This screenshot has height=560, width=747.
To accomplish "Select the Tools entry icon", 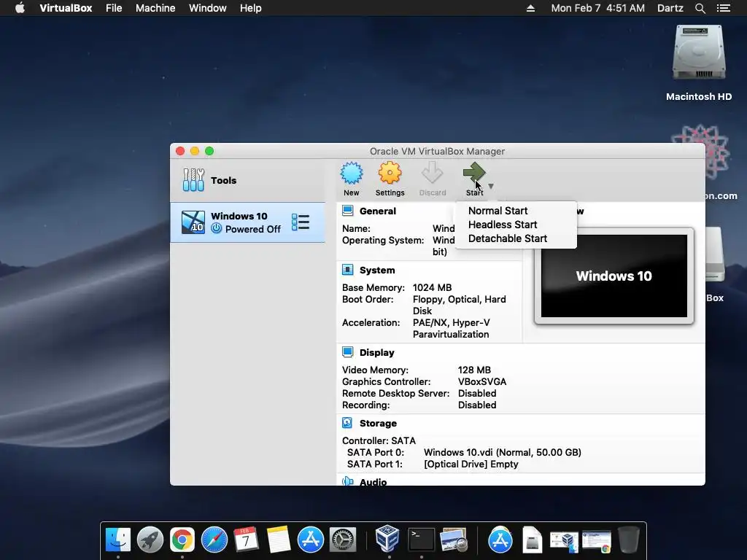I will click(193, 180).
